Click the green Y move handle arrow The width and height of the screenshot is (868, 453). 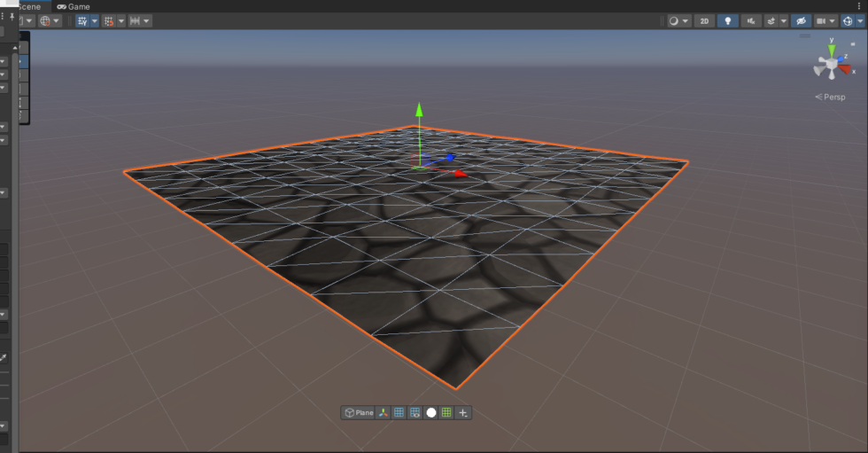click(x=419, y=110)
